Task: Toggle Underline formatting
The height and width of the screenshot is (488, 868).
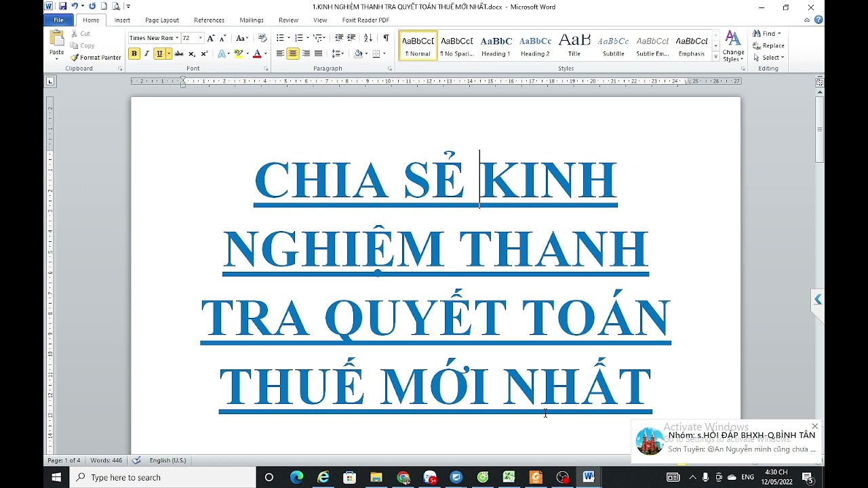Action: point(159,54)
